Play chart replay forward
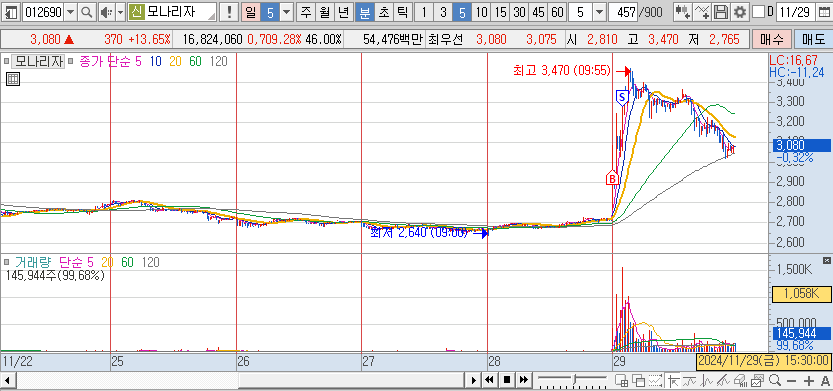 [474, 380]
